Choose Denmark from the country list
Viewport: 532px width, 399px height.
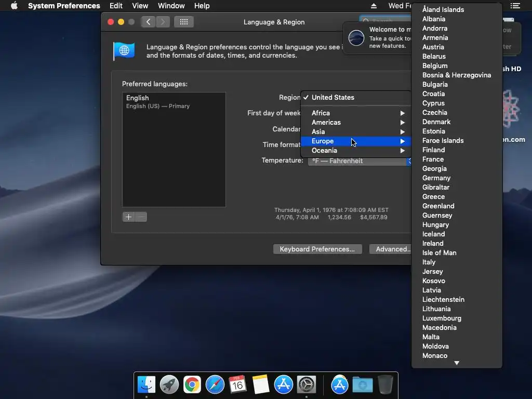(x=457, y=122)
